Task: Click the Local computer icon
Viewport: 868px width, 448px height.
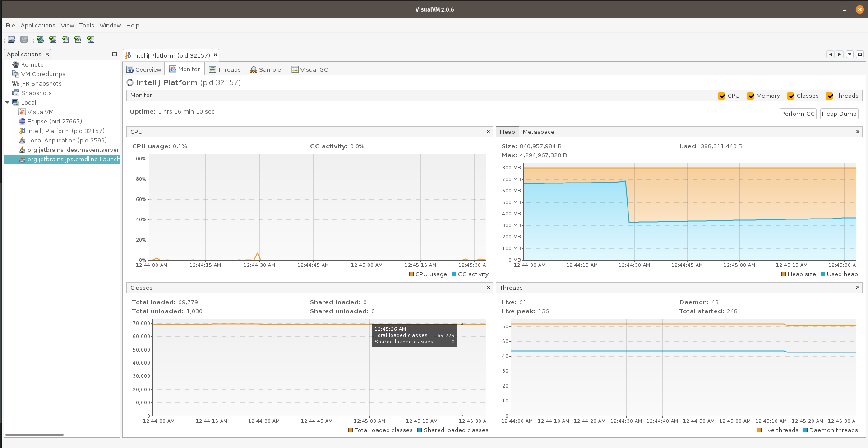Action: tap(16, 102)
